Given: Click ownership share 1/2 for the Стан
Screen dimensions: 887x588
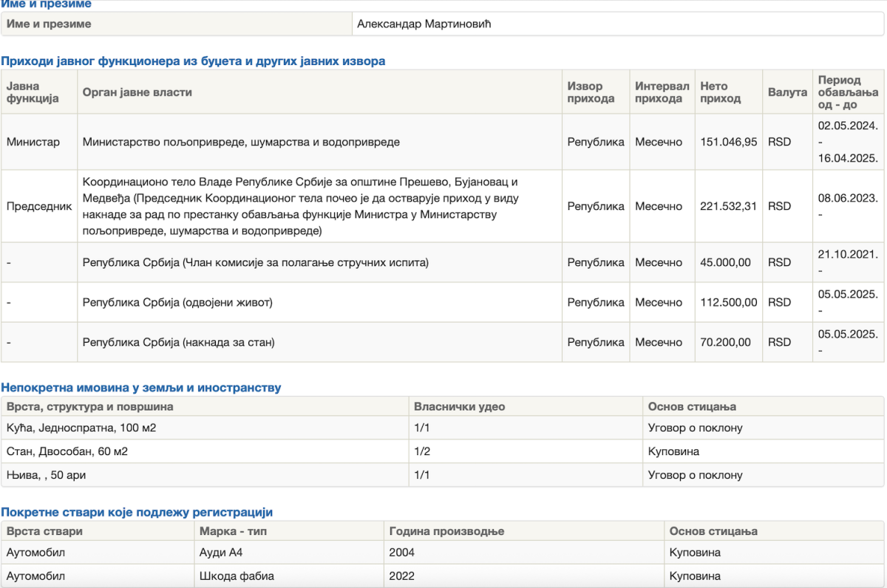Looking at the screenshot, I should (423, 451).
